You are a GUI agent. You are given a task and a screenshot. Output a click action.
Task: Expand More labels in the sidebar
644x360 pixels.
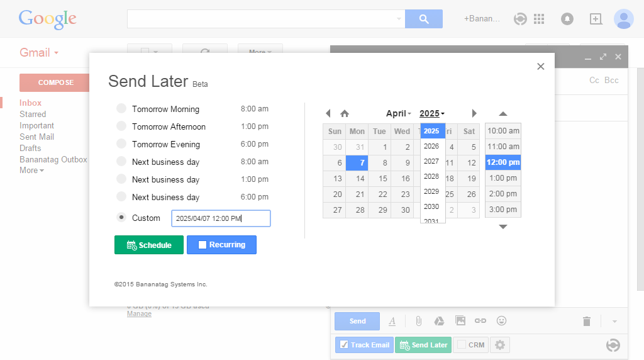31,170
